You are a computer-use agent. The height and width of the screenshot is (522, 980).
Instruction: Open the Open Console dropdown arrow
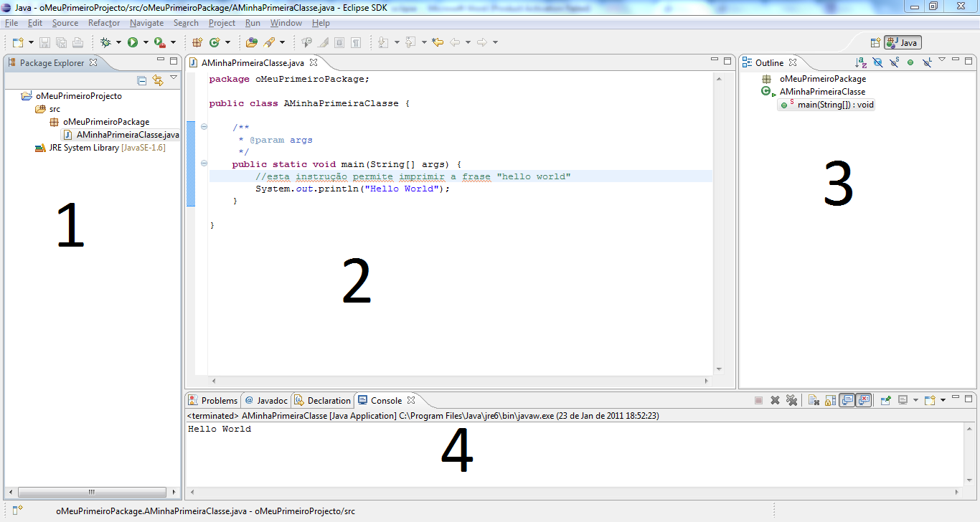(x=943, y=400)
